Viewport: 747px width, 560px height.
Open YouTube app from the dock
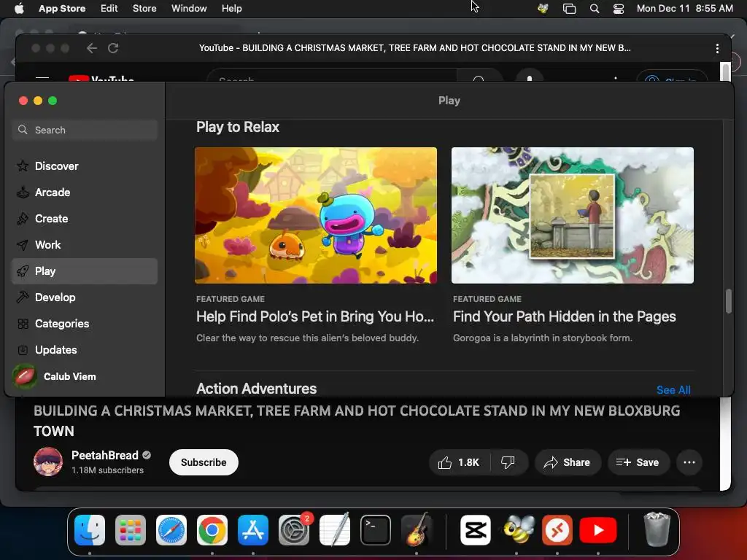click(598, 530)
